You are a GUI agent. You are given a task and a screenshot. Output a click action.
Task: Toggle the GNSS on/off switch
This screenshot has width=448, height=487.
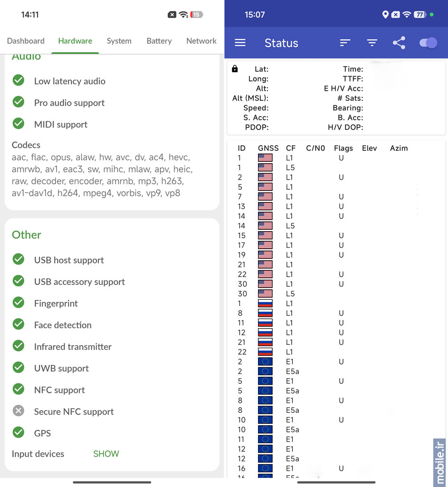pyautogui.click(x=428, y=43)
